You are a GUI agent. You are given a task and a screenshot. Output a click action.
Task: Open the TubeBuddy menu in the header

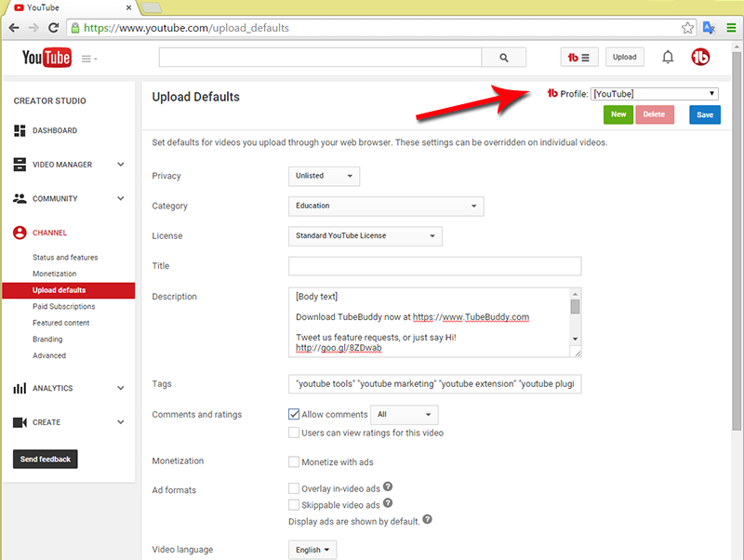(x=579, y=58)
